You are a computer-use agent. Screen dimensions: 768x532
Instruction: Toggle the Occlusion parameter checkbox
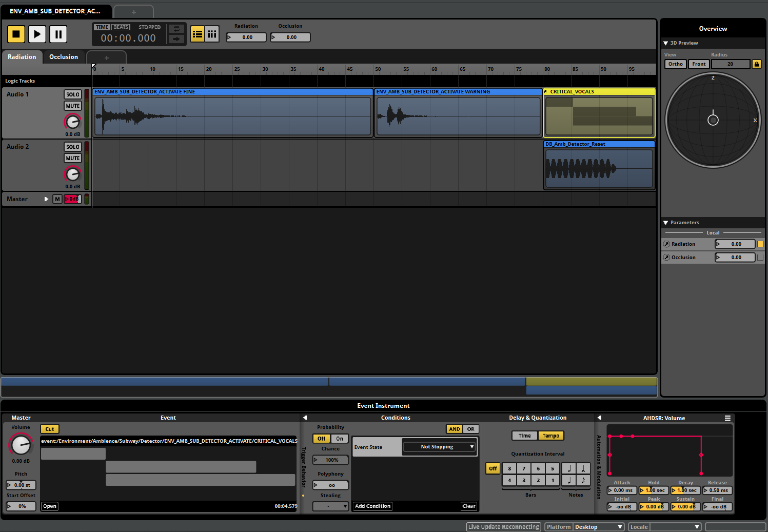click(x=760, y=258)
